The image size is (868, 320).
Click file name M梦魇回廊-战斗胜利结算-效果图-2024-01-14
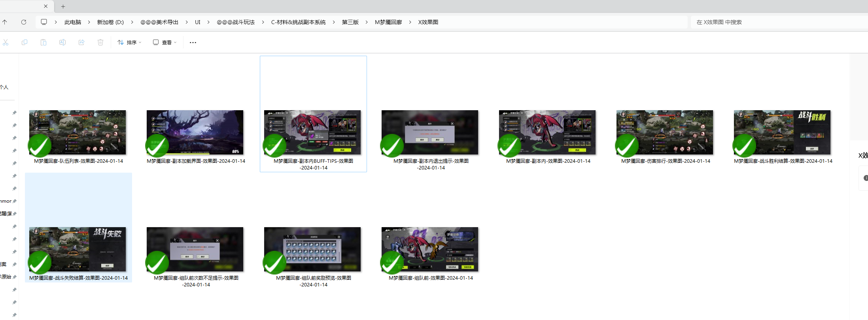[783, 161]
